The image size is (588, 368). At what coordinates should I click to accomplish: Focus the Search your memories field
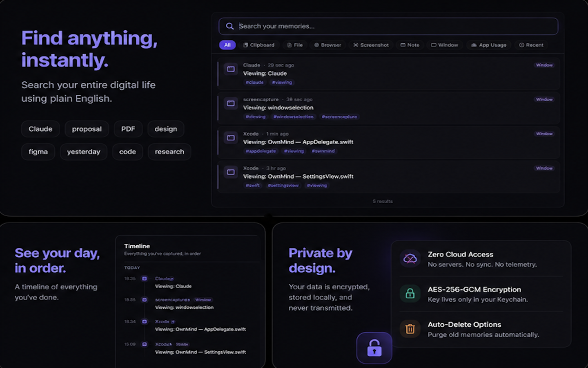[389, 26]
